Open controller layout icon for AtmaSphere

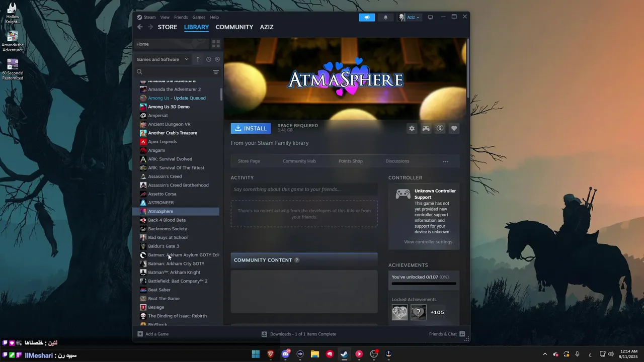tap(426, 128)
